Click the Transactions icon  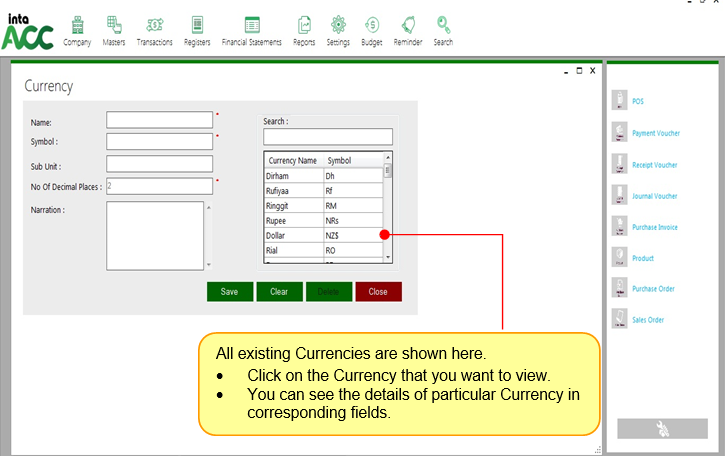tap(154, 25)
